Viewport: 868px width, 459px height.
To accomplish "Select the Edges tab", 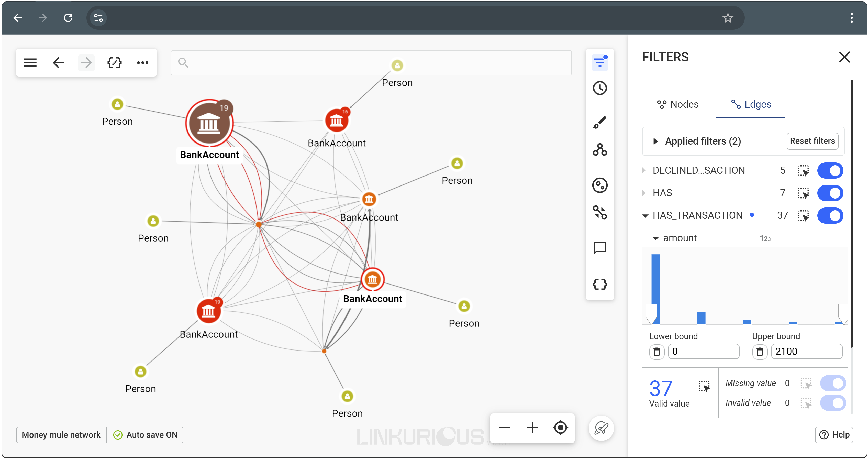I will pos(751,104).
